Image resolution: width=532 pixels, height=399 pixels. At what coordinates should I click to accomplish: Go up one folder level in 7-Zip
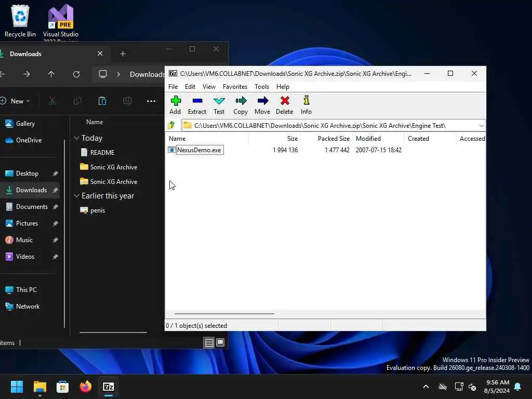click(x=171, y=126)
